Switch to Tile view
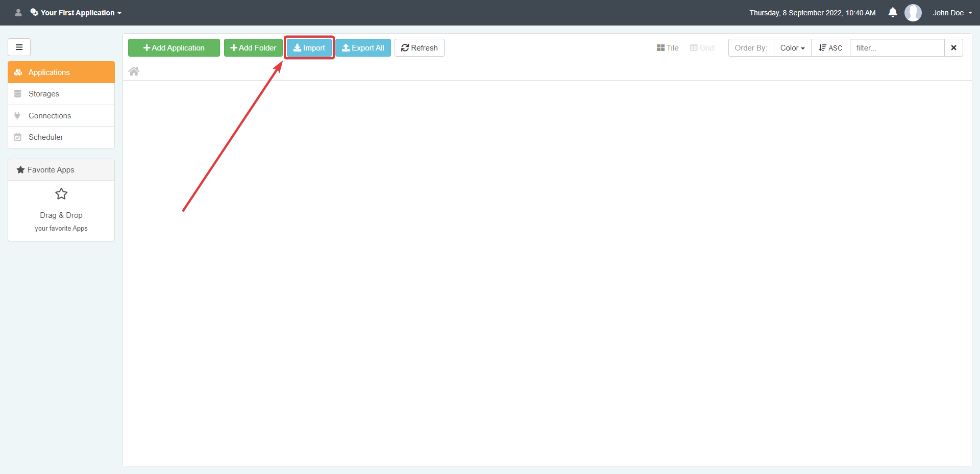 coord(668,48)
